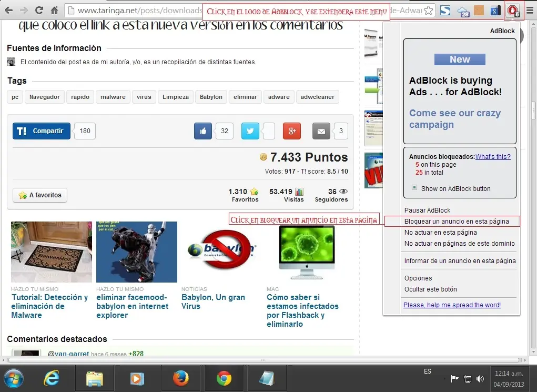Open the orange square extension icon
This screenshot has width=537, height=392.
[x=479, y=11]
